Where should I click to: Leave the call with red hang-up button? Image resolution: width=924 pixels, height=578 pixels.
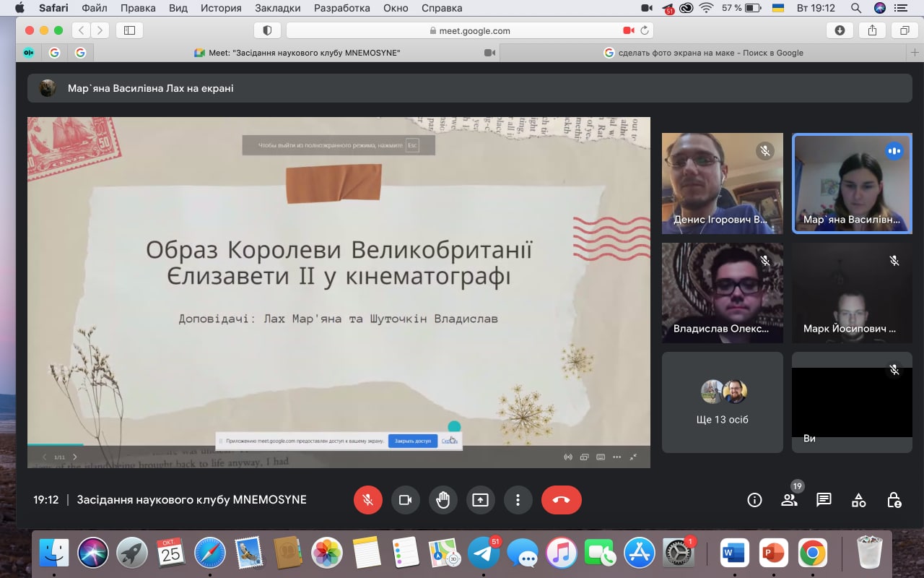[x=561, y=500]
